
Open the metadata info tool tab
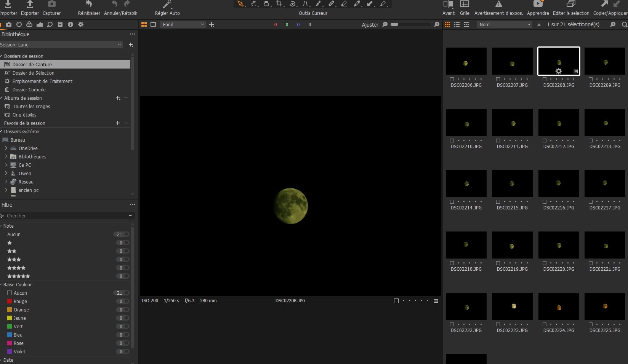[x=70, y=24]
